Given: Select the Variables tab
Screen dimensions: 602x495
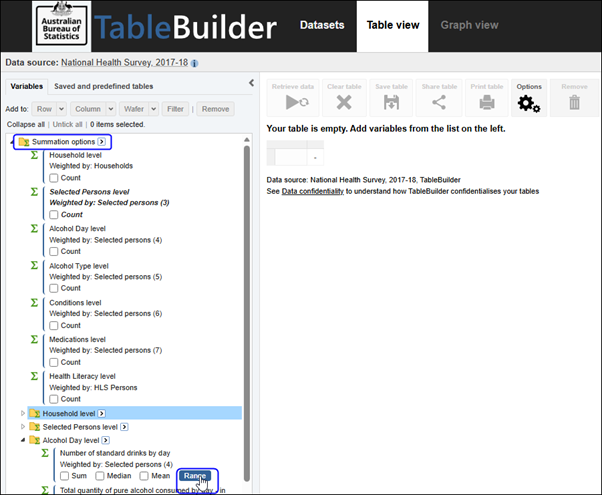Looking at the screenshot, I should point(26,86).
